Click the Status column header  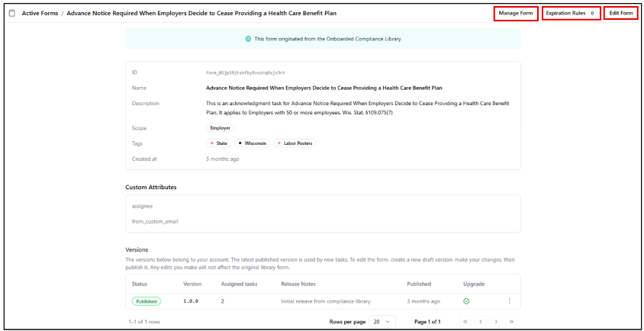(x=140, y=284)
